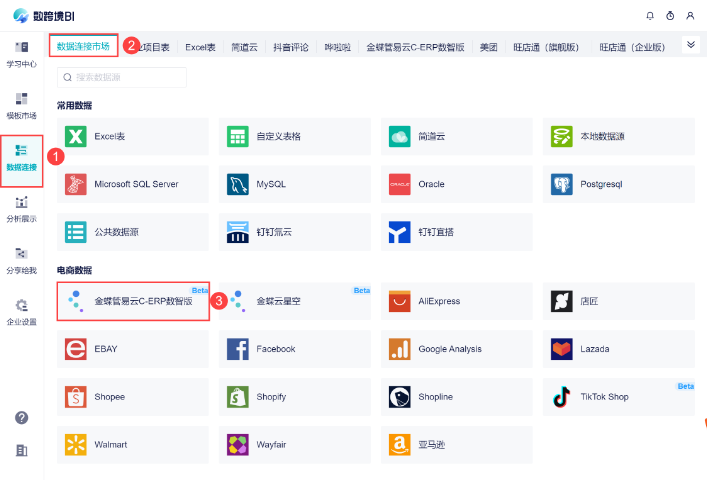Switch to the 简道云 tab
The image size is (707, 480).
(244, 47)
